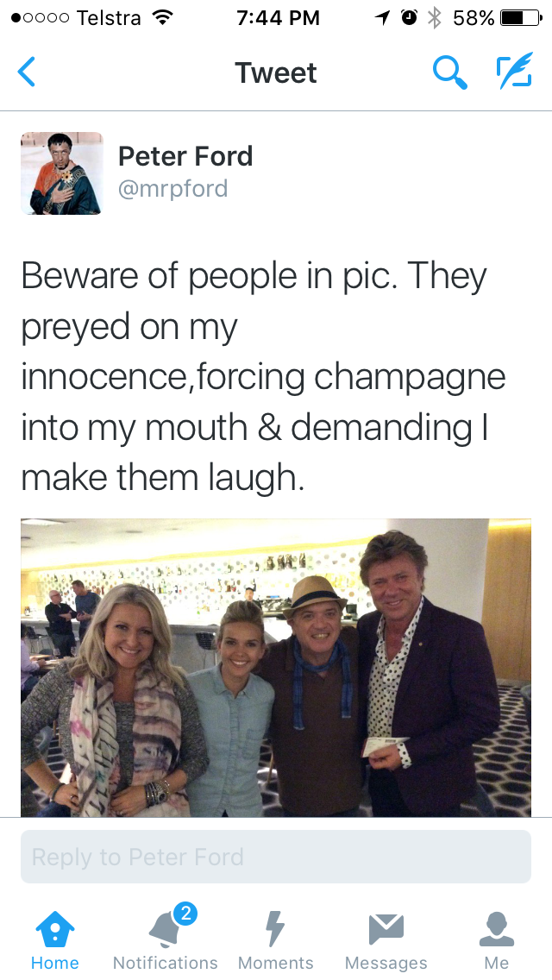552x980 pixels.
Task: Tap the tweet text body
Action: [263, 377]
